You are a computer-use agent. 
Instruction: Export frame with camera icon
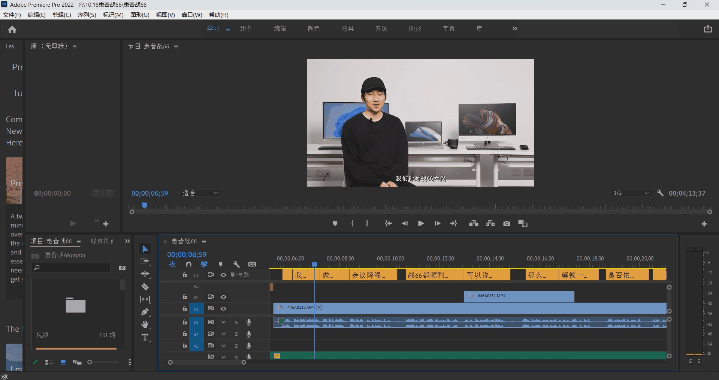click(x=506, y=223)
